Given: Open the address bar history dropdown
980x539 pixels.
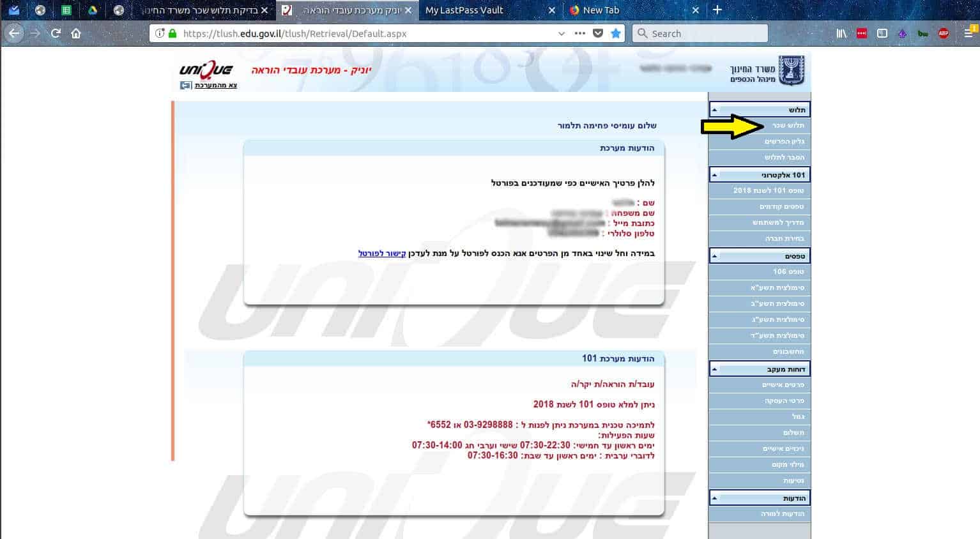Looking at the screenshot, I should pos(561,33).
